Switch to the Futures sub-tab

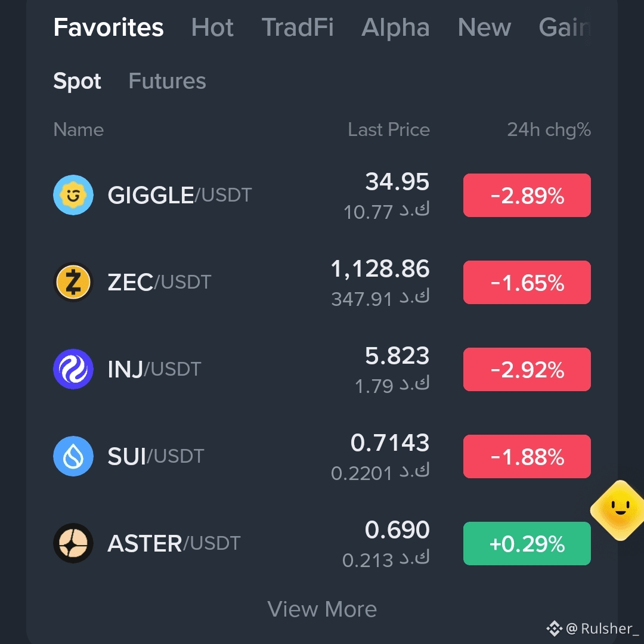[167, 81]
